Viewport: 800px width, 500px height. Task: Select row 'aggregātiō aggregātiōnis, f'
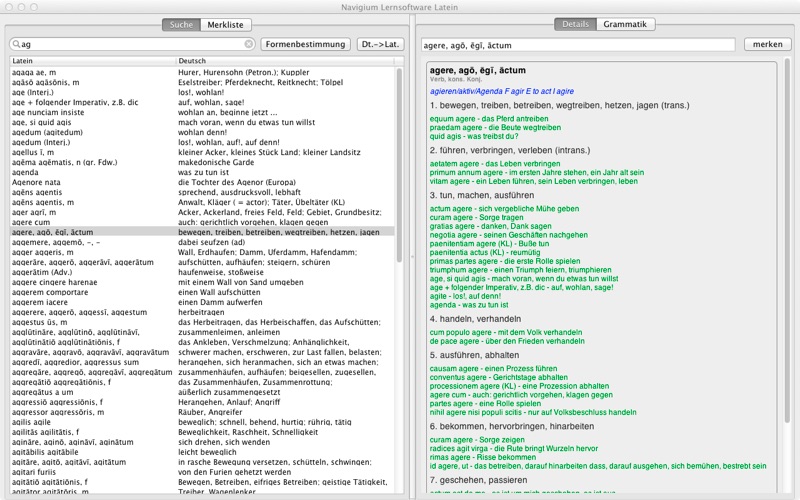[202, 382]
